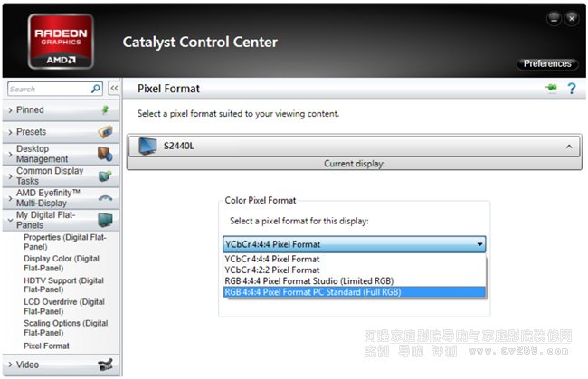
Task: Choose RGB 4:4:4 PC Standard (Full RGB)
Action: (x=311, y=292)
